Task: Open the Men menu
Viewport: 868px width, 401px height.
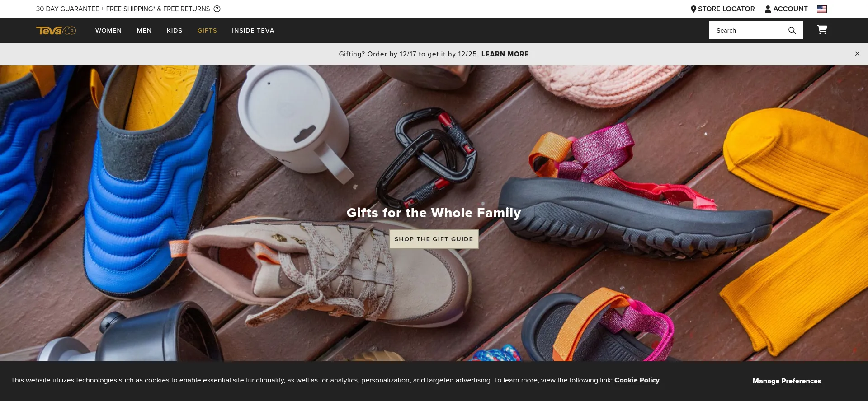Action: click(x=144, y=30)
